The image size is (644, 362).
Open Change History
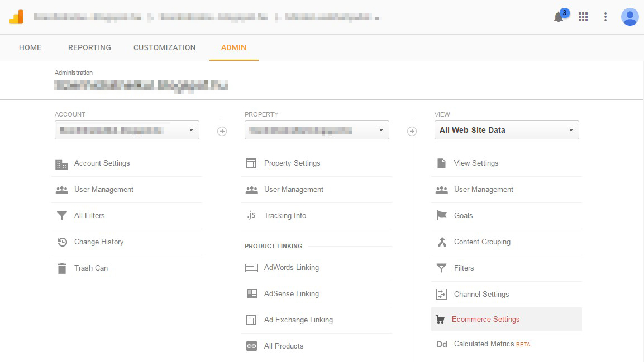pos(98,242)
